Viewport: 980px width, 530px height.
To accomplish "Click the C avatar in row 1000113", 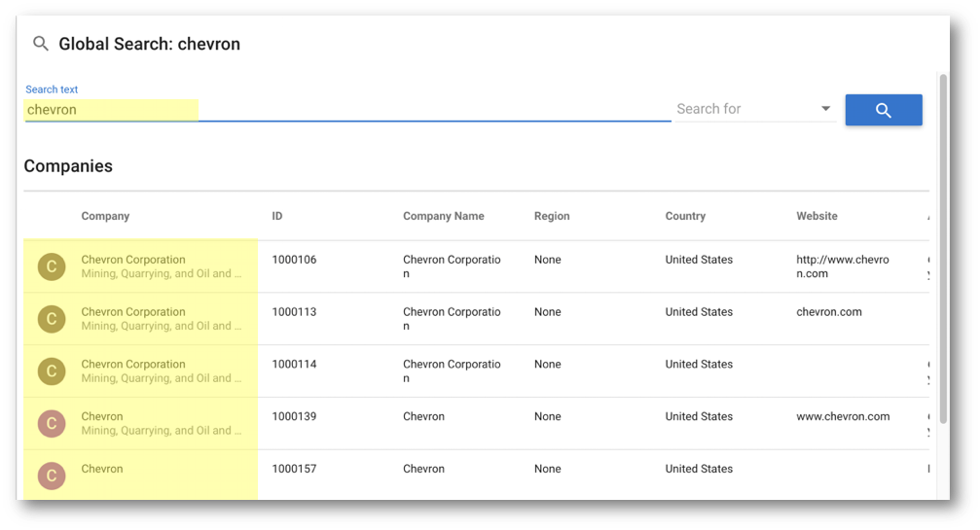I will coord(52,319).
